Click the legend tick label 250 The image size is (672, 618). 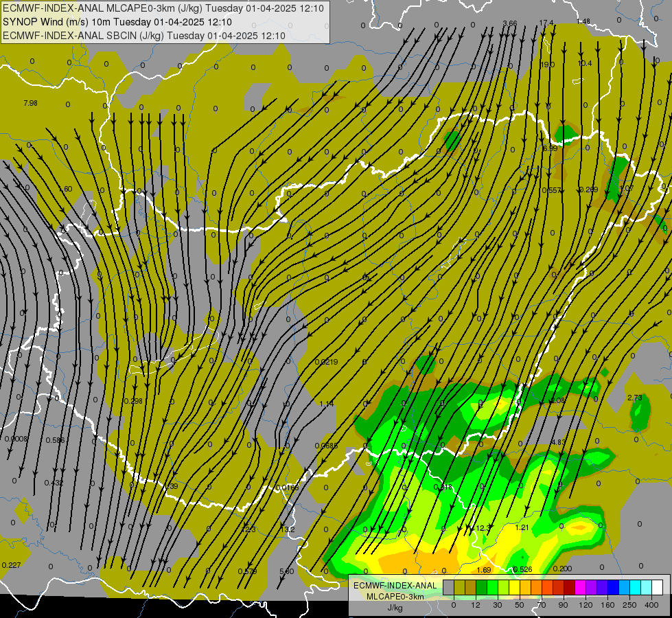[x=629, y=605]
